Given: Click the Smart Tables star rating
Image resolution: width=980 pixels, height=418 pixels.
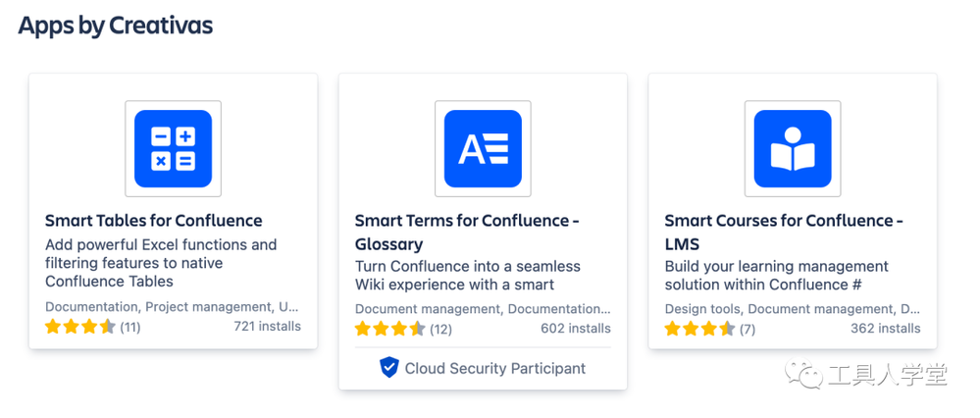Looking at the screenshot, I should coord(80,326).
